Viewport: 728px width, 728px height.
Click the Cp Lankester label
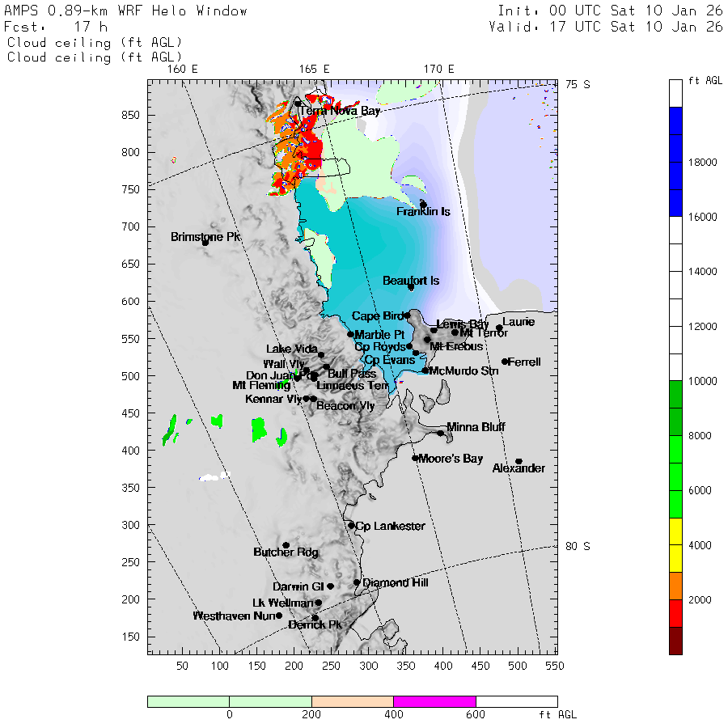[x=390, y=526]
